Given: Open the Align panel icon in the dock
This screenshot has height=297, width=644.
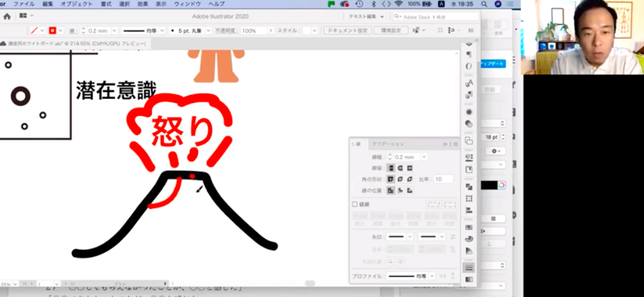Looking at the screenshot, I should [x=469, y=210].
